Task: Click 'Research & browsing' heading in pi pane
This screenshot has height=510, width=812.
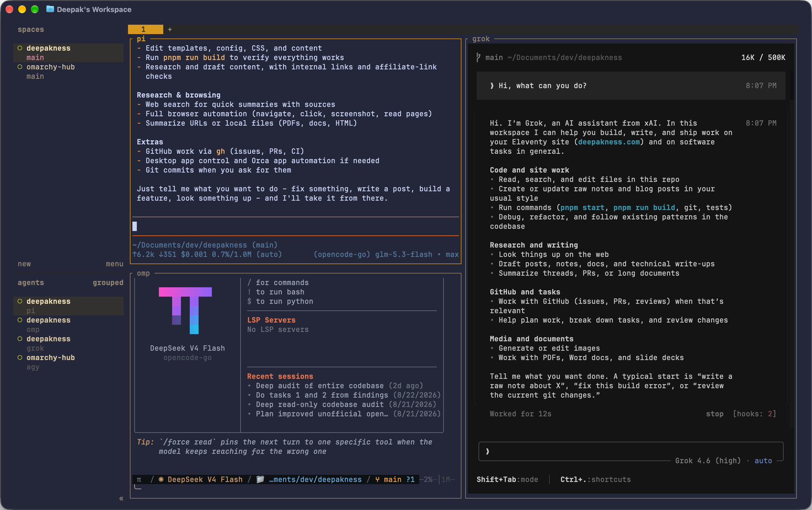Action: point(179,95)
